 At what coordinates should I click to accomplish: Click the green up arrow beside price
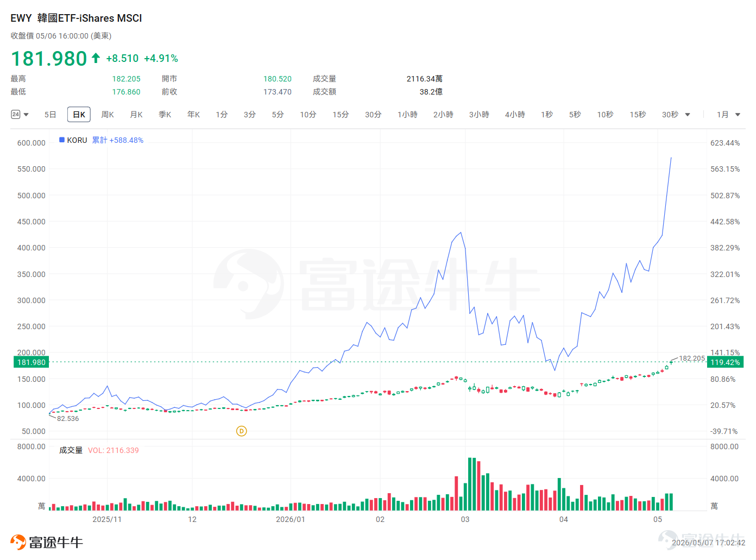[x=96, y=58]
